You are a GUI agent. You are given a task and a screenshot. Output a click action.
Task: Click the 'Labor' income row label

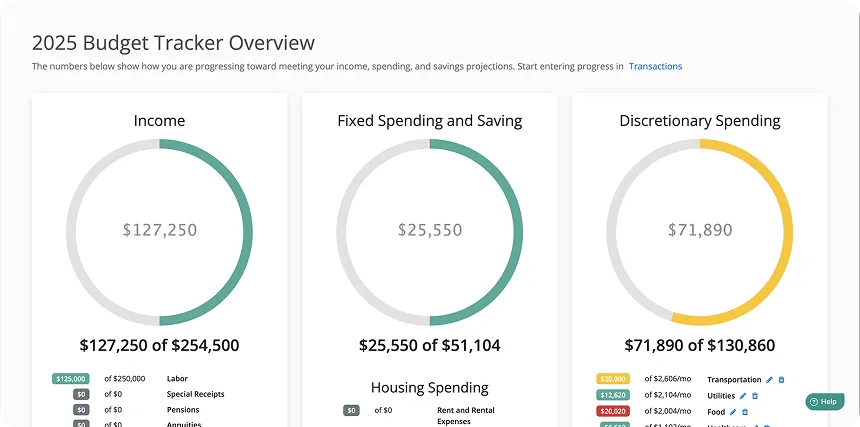point(177,379)
